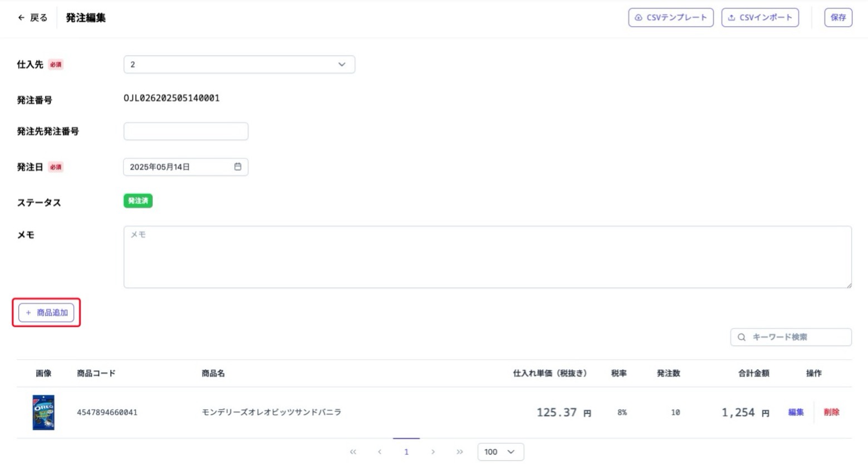868x474 pixels.
Task: Click 削除 to delete the product row
Action: [831, 412]
